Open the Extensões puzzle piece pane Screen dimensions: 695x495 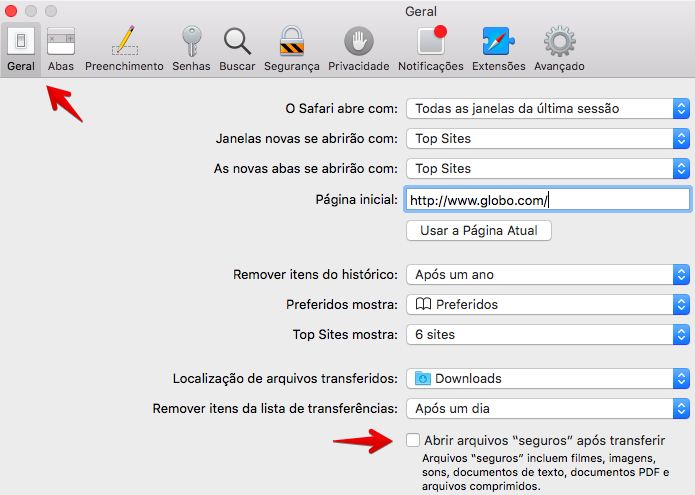click(499, 49)
